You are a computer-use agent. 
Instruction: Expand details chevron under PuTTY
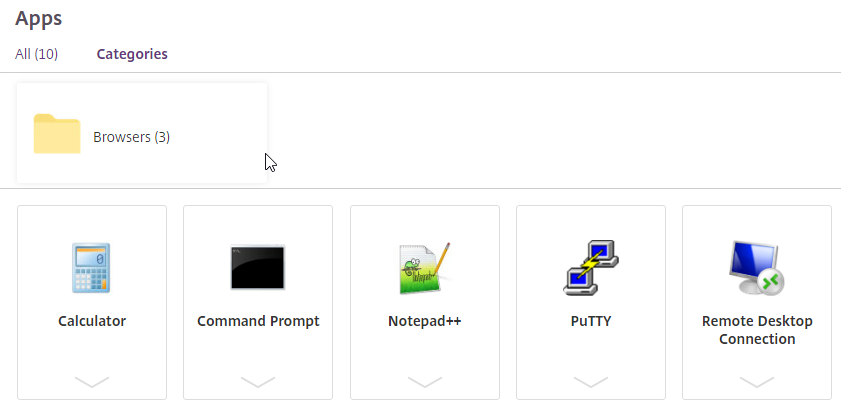(x=591, y=382)
